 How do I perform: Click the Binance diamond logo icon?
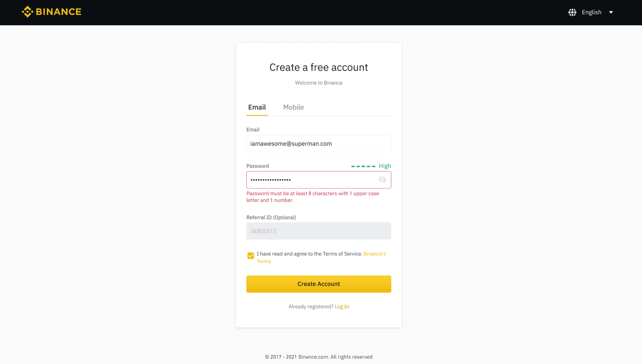(27, 12)
